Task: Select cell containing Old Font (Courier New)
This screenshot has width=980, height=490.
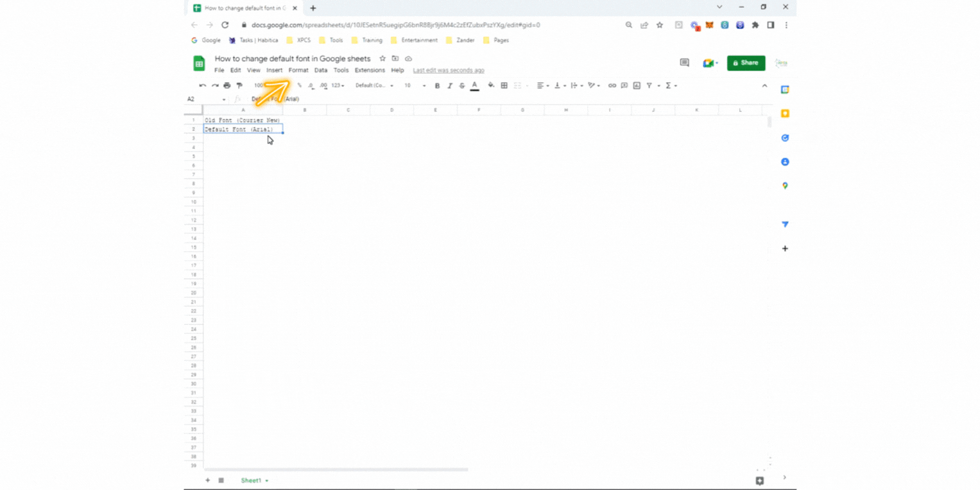Action: (242, 120)
